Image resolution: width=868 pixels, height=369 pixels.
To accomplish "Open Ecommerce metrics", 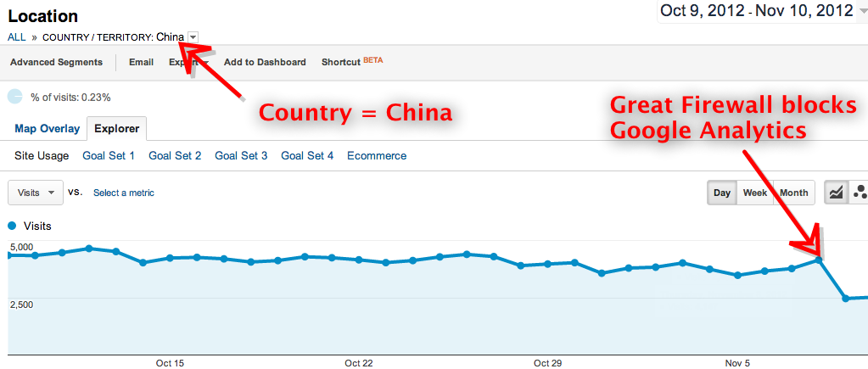I will pos(377,156).
